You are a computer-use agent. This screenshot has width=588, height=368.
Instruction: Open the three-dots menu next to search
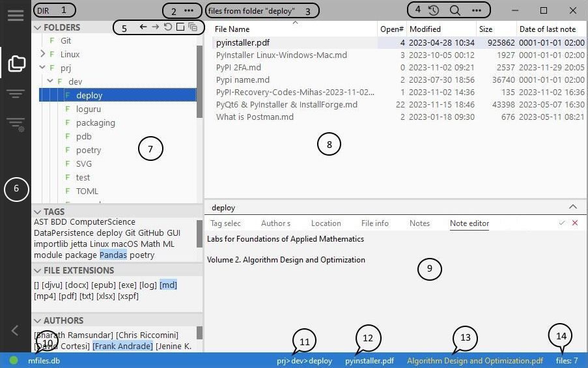(476, 10)
